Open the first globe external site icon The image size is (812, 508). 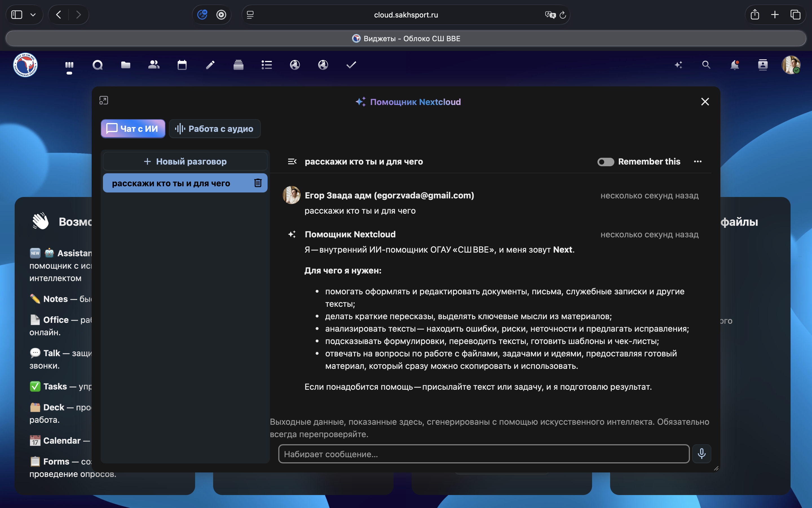click(x=295, y=65)
